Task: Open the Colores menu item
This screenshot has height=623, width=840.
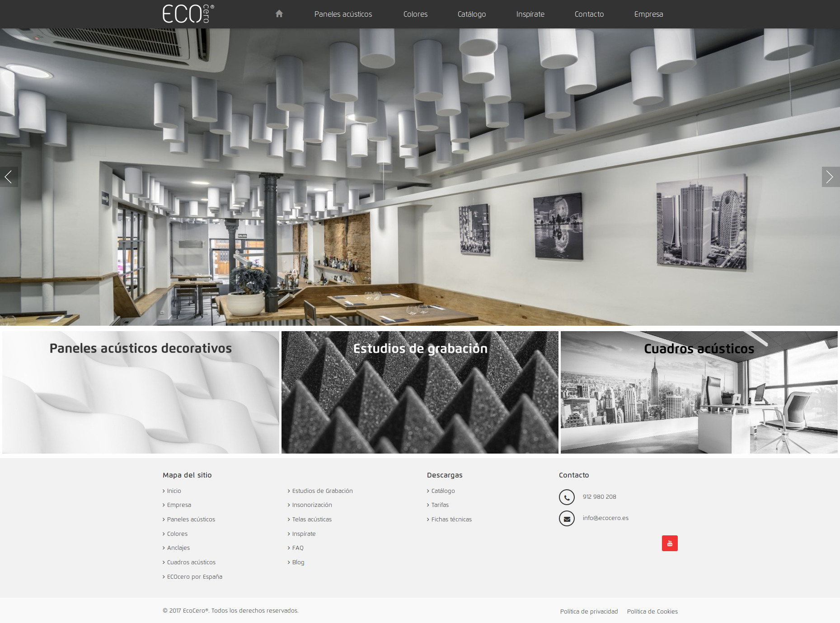Action: coord(415,14)
